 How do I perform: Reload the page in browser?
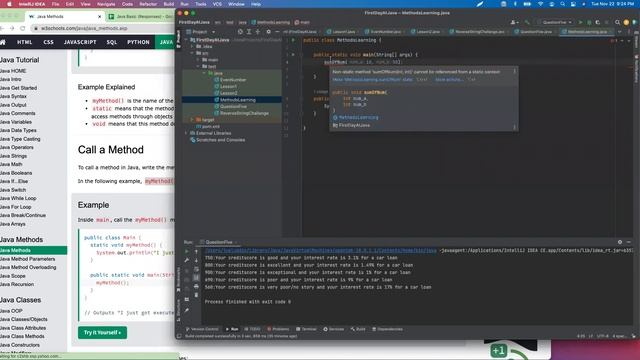coord(22,28)
